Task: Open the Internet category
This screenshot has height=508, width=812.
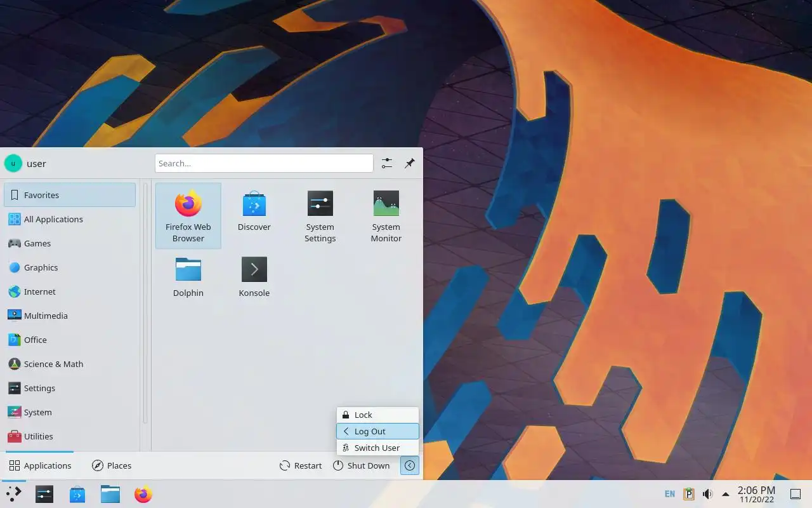Action: (x=70, y=291)
